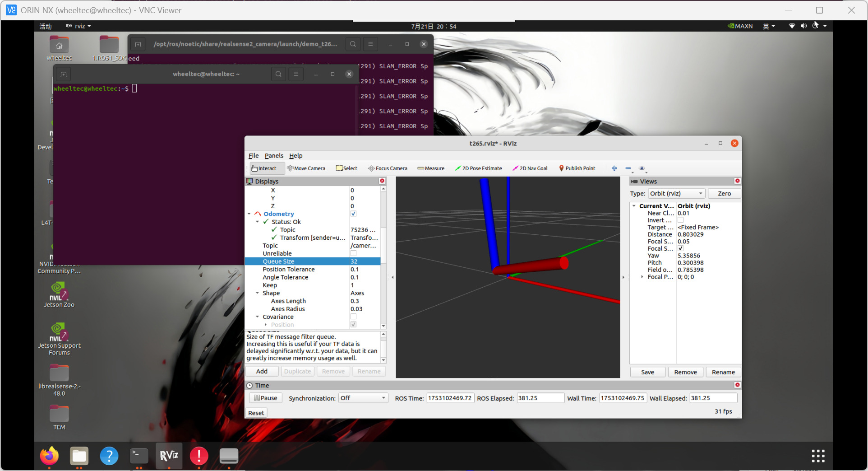Toggle the Covariance checkbox
The image size is (868, 471).
[x=353, y=317]
